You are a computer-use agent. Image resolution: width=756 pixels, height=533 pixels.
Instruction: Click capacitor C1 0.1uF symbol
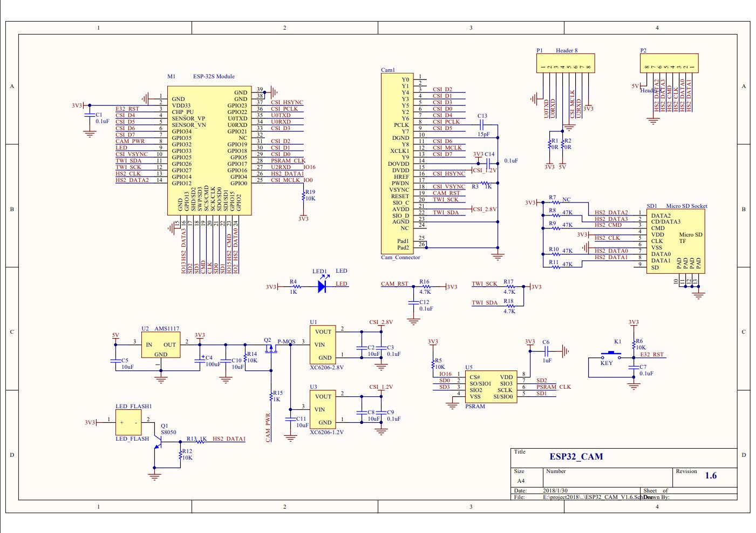click(90, 116)
